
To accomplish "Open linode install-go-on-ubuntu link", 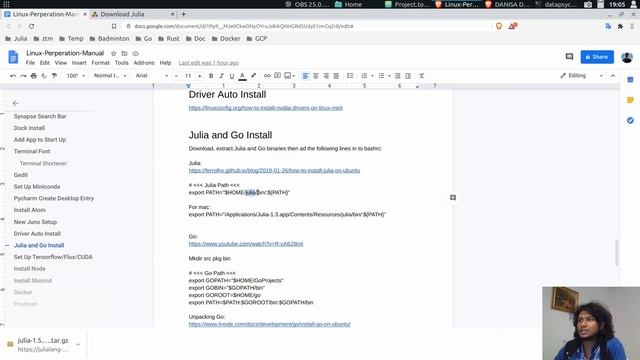I will pos(269,324).
